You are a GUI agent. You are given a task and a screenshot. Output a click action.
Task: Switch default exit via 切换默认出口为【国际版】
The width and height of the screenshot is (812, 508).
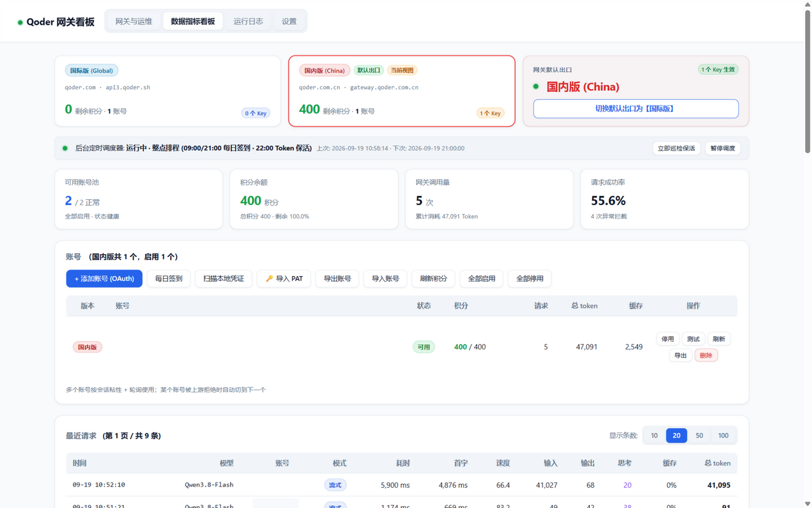(636, 109)
